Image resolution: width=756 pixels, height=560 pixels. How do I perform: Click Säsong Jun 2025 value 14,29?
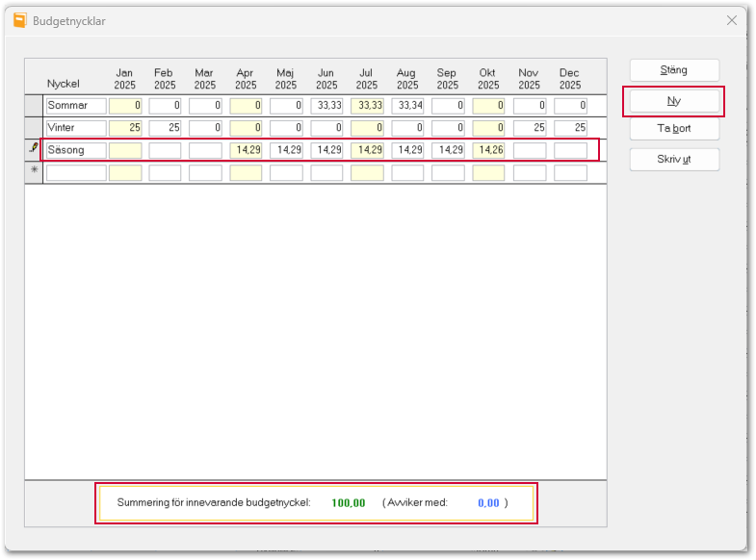(326, 150)
